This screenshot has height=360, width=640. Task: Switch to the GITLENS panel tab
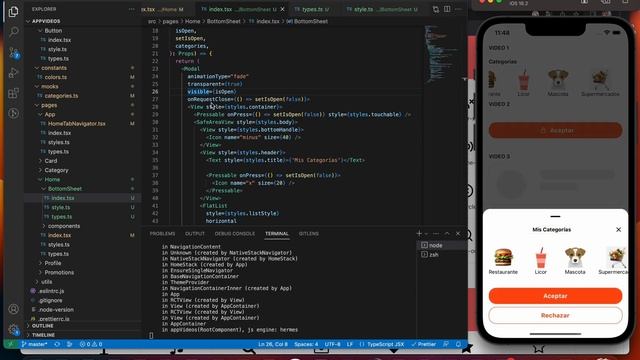(309, 233)
